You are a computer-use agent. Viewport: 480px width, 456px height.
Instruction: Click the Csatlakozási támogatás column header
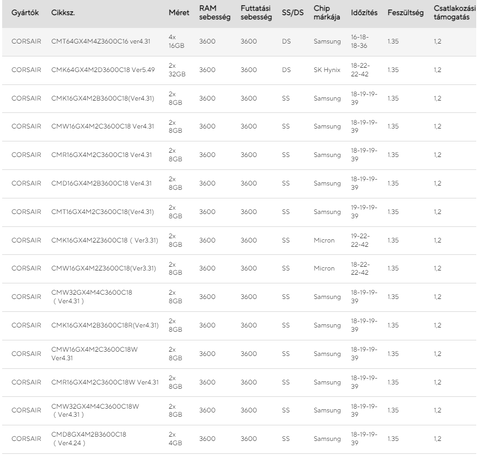click(x=455, y=13)
